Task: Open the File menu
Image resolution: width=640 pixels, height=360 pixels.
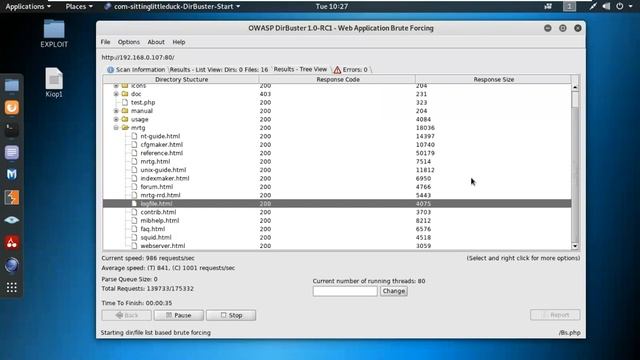Action: 105,42
